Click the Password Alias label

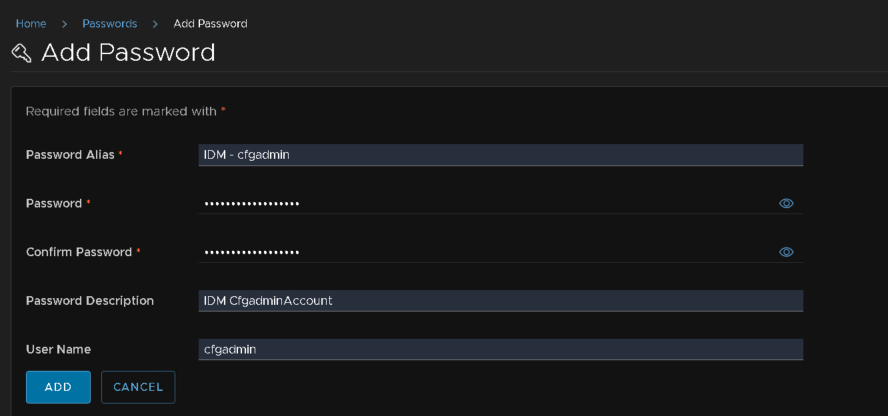(x=70, y=155)
